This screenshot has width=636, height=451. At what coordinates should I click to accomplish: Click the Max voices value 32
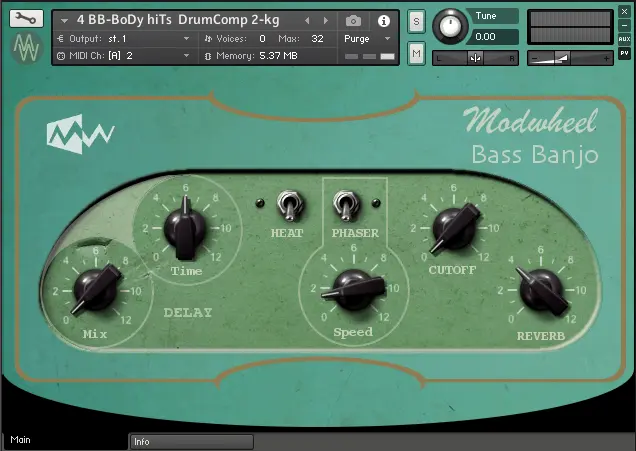click(x=317, y=39)
